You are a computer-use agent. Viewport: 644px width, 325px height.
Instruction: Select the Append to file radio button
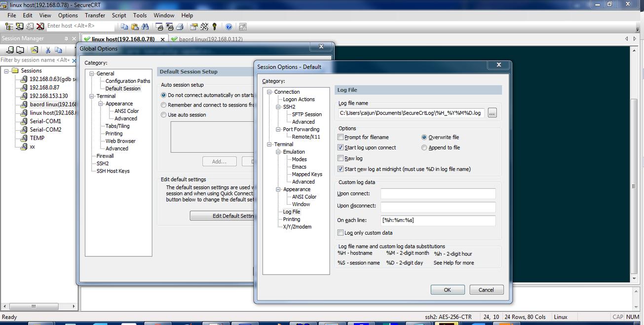pyautogui.click(x=424, y=147)
